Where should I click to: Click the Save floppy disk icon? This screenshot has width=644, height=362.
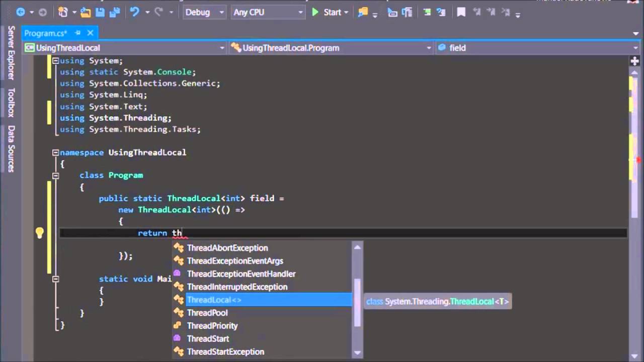point(100,12)
